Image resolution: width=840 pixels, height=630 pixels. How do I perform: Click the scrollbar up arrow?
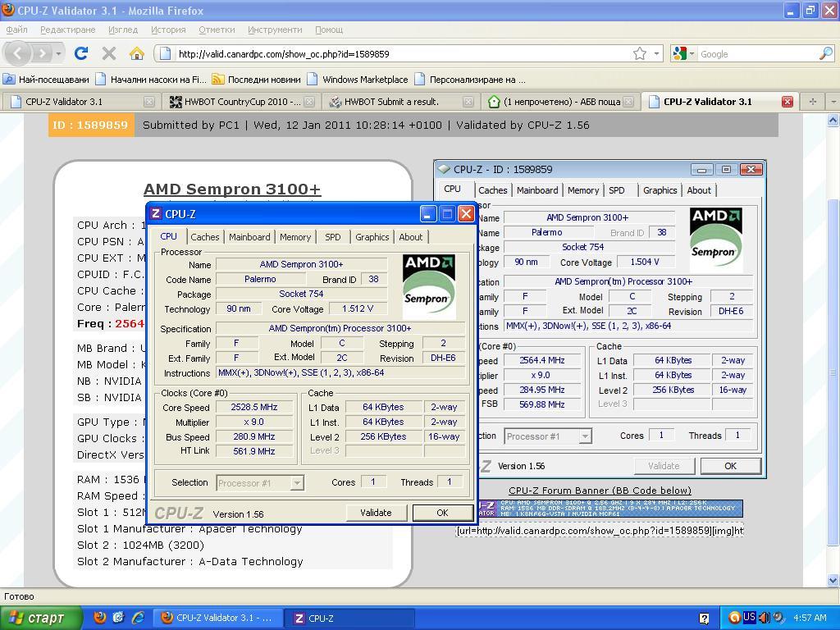coord(833,121)
